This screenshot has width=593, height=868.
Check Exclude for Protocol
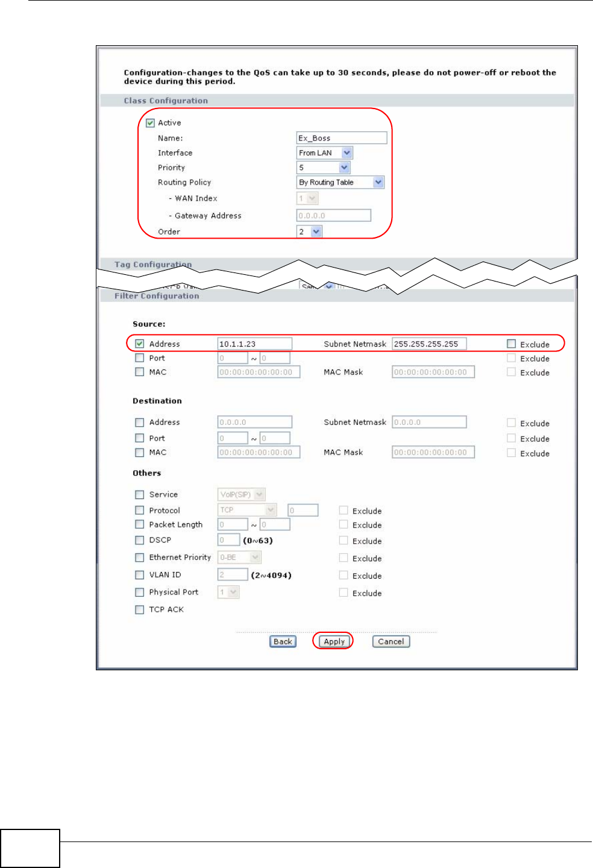[x=344, y=510]
